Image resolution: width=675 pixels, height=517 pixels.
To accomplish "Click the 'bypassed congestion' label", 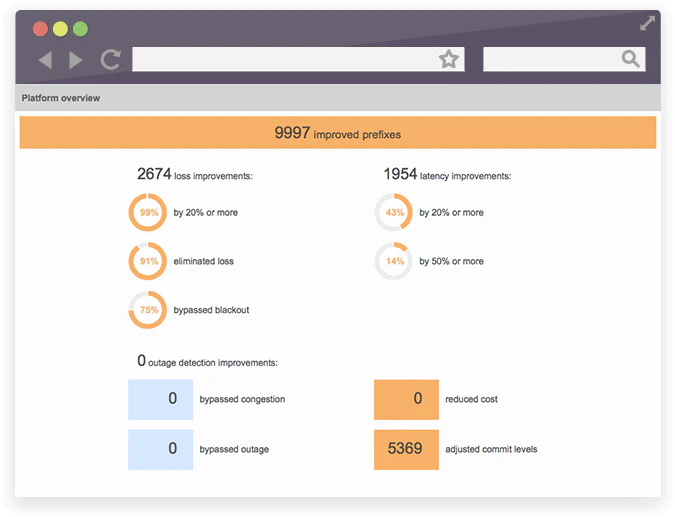I will pos(242,399).
